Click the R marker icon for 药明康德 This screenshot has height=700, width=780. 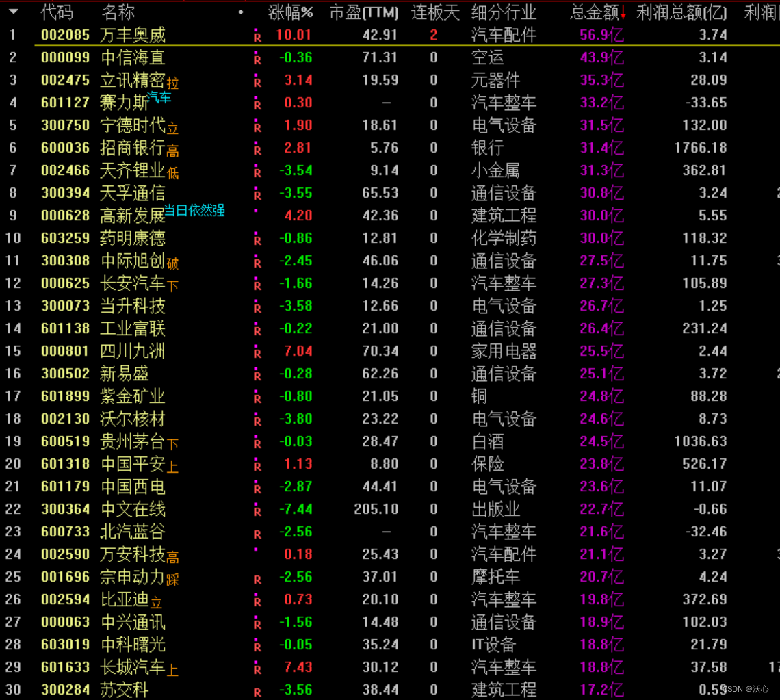point(257,239)
